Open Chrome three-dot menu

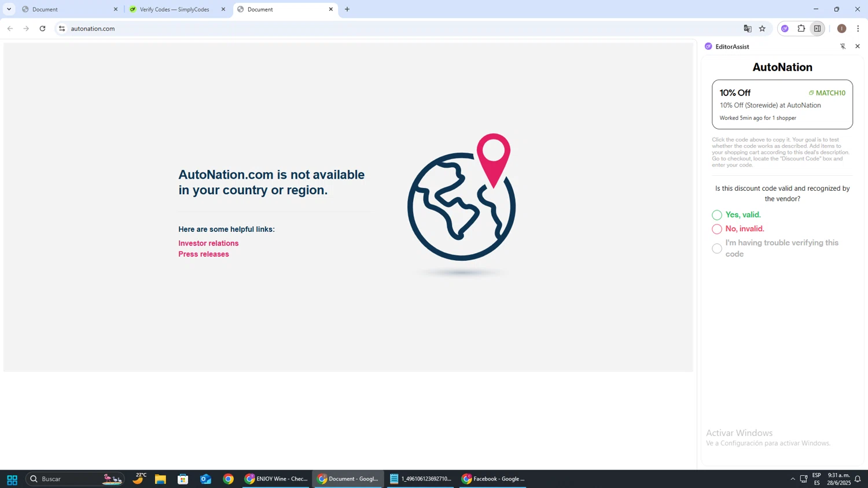click(x=858, y=28)
